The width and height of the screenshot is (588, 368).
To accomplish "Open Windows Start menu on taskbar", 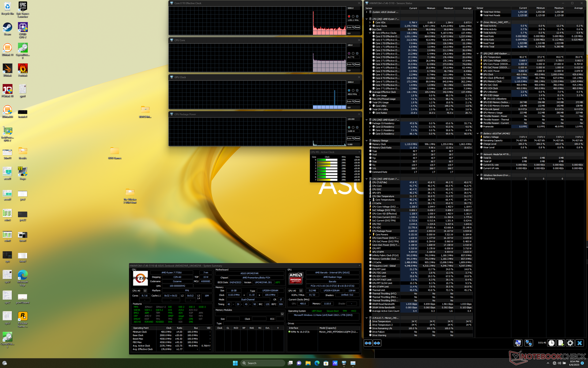I will 235,363.
